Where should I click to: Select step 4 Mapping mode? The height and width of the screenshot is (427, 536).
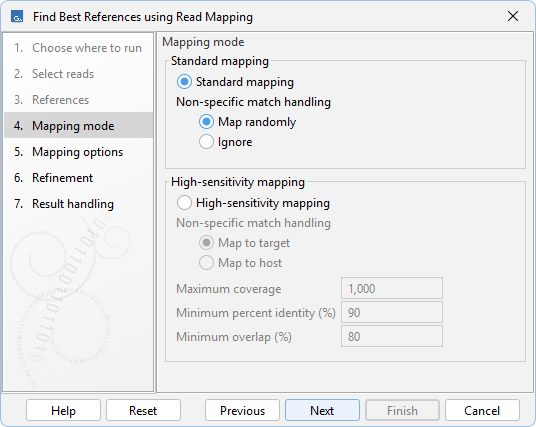point(78,126)
